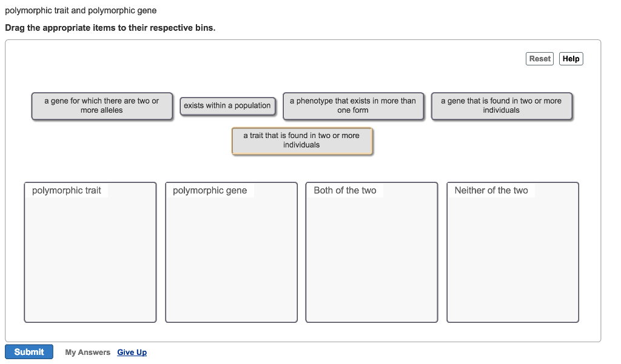Select the 'two or more alleles' item
This screenshot has height=364, width=621.
pyautogui.click(x=102, y=106)
